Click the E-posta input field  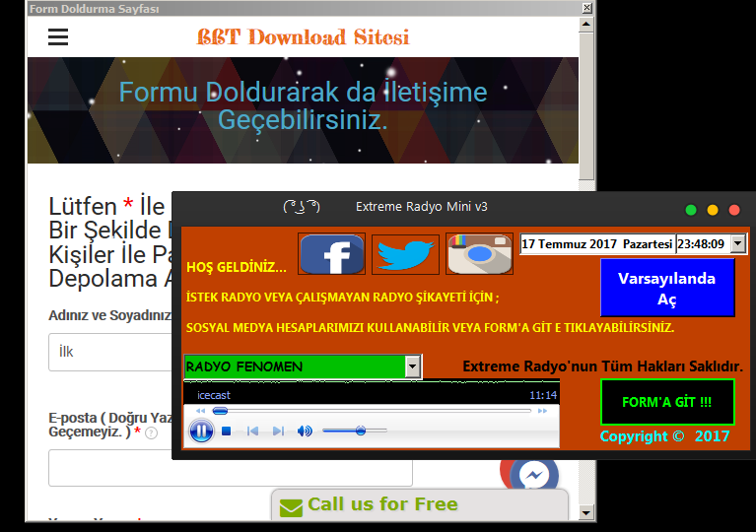231,468
